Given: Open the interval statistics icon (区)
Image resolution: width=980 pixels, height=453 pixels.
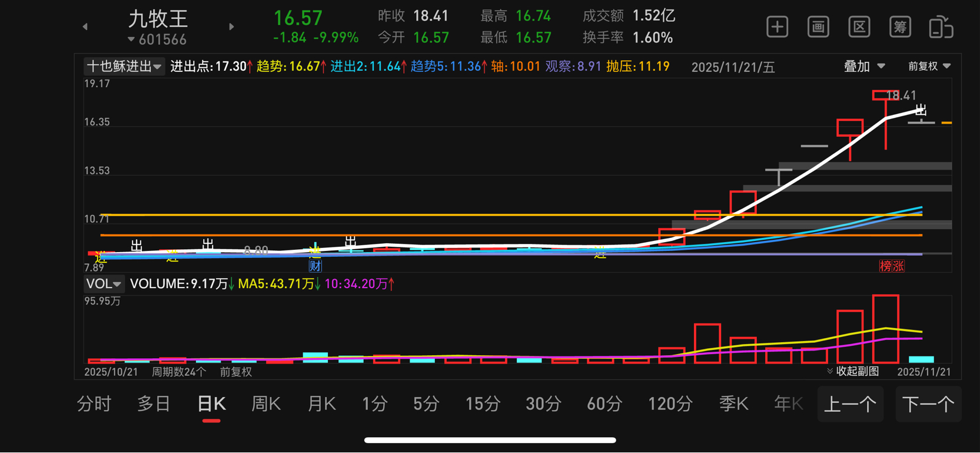Looking at the screenshot, I should point(859,27).
